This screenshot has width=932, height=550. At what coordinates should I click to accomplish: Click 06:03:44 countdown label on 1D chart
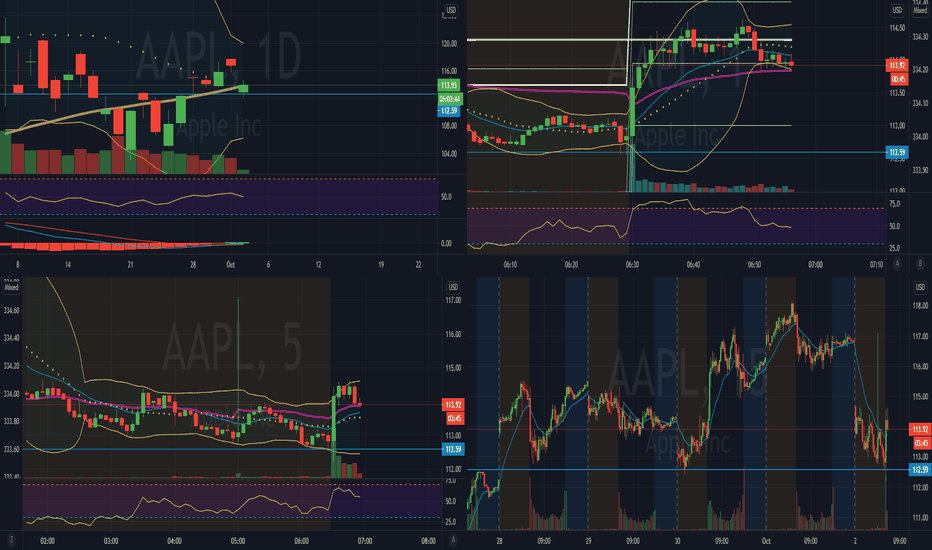pyautogui.click(x=450, y=99)
